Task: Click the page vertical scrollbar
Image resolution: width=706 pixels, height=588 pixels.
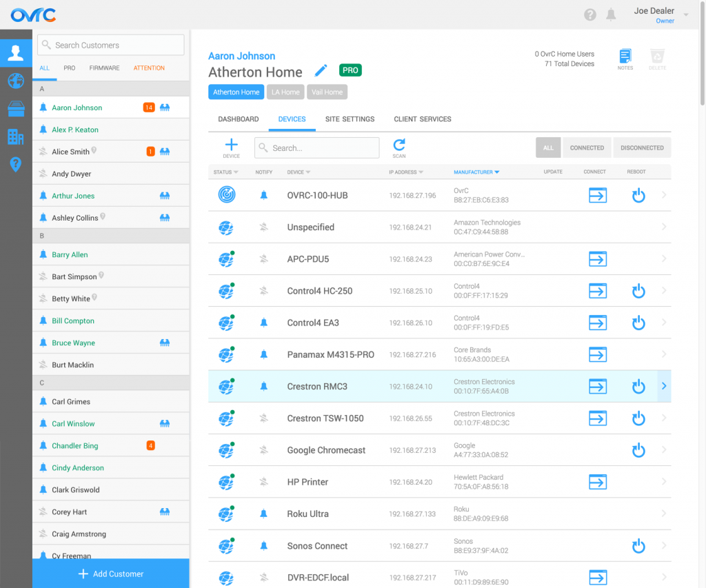Action: [x=702, y=54]
